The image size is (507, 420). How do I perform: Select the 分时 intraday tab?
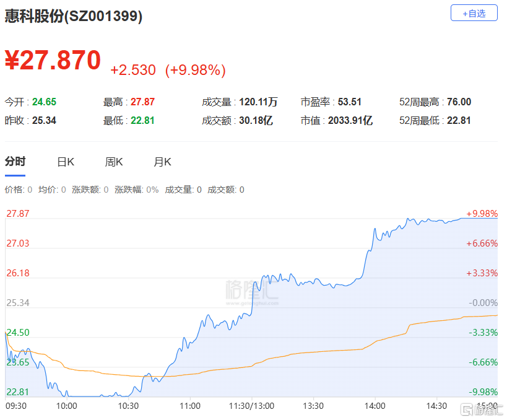[x=15, y=162]
